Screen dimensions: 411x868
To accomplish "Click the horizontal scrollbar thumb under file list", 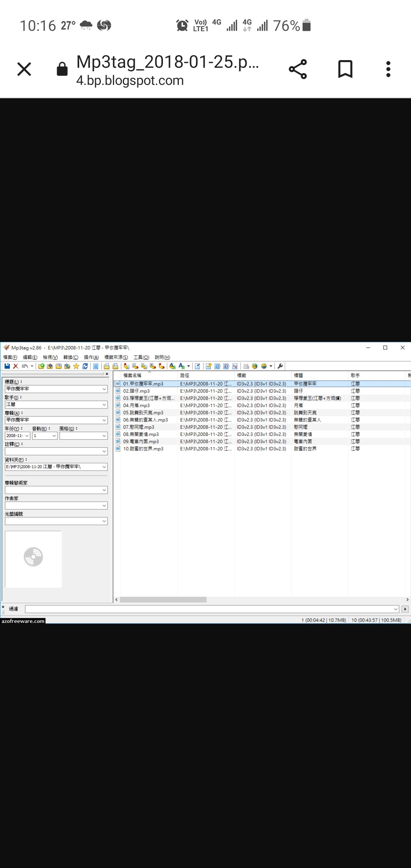I will (163, 600).
